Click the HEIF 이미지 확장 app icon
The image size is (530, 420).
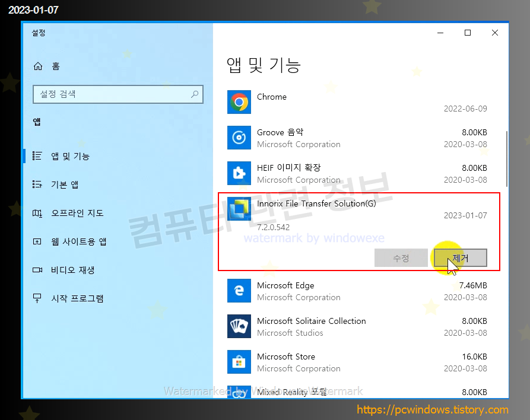(x=239, y=173)
